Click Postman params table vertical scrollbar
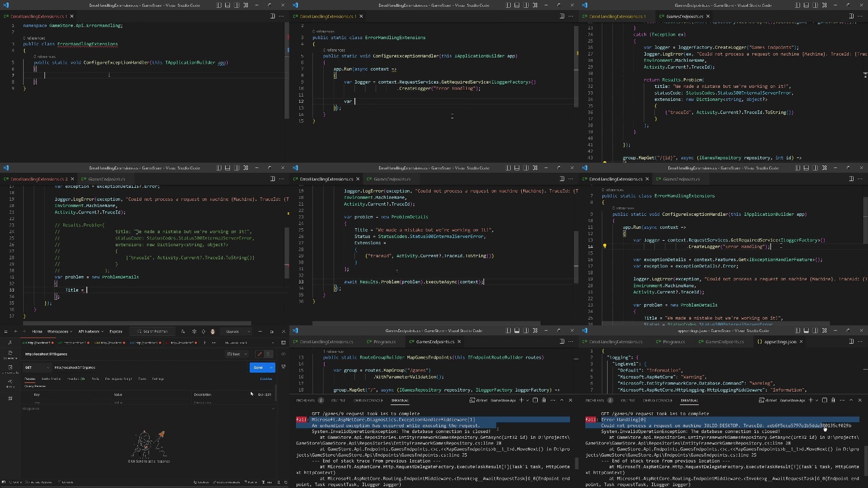Viewport: 868px width, 488px height. pyautogui.click(x=276, y=392)
